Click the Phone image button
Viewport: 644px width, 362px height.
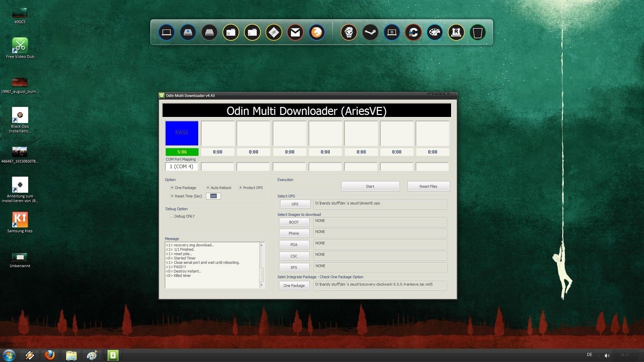pos(294,233)
